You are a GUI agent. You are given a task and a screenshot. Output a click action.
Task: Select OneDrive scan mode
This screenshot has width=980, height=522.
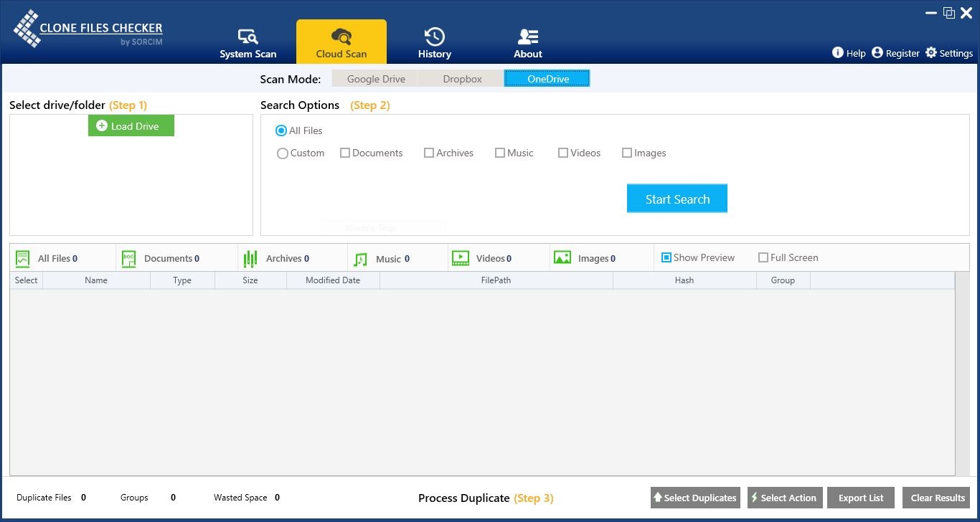tap(547, 79)
